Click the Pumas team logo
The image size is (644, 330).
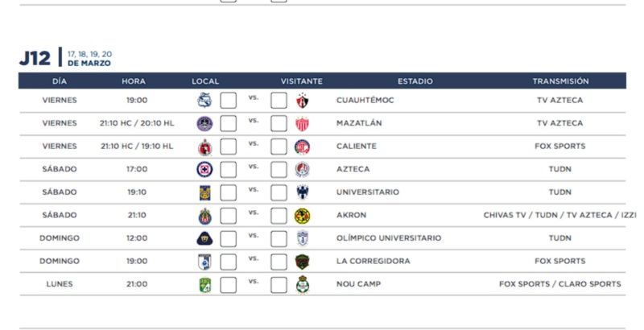[204, 238]
